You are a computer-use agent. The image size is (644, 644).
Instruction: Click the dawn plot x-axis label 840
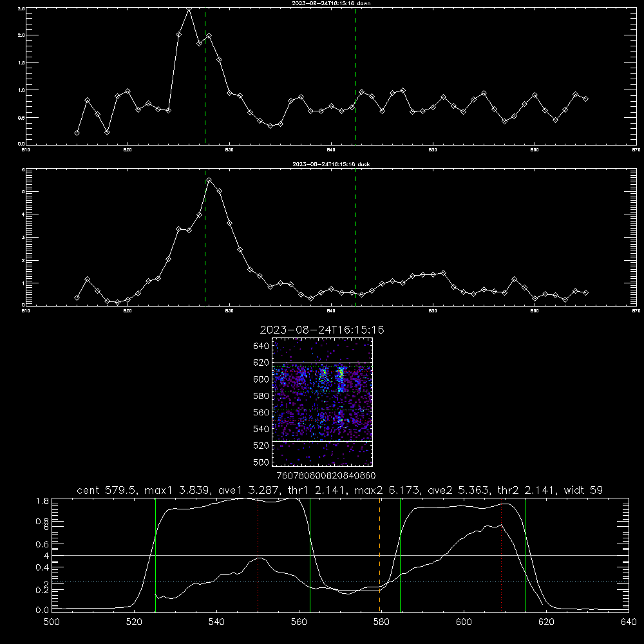pos(331,150)
